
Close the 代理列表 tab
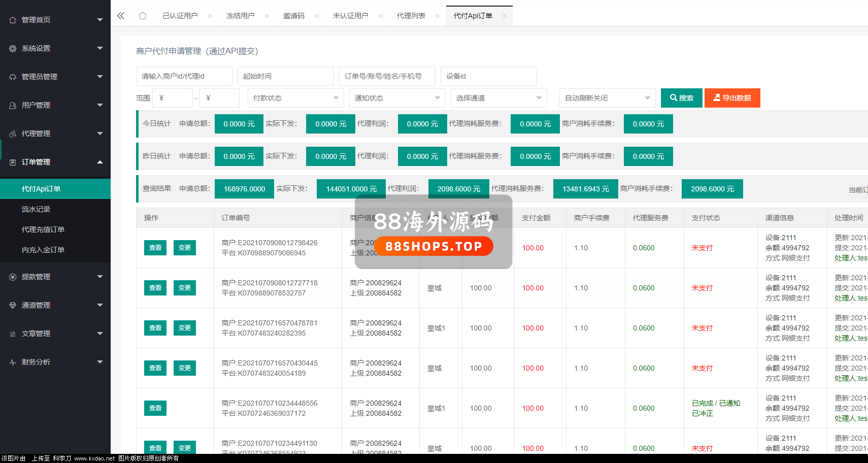pos(438,16)
